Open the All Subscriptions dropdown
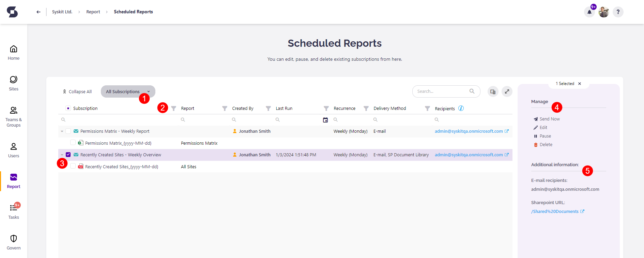The width and height of the screenshot is (644, 258). tap(128, 91)
